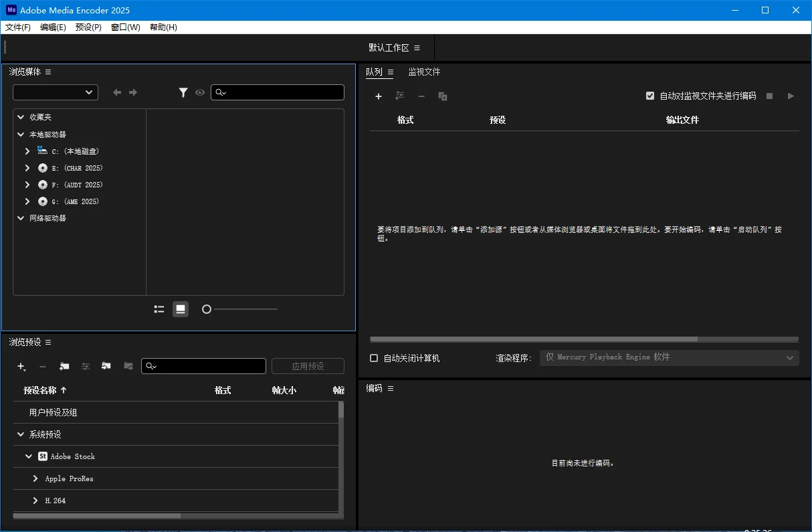Duplicate the selected queue item
This screenshot has height=532, width=812.
point(442,96)
